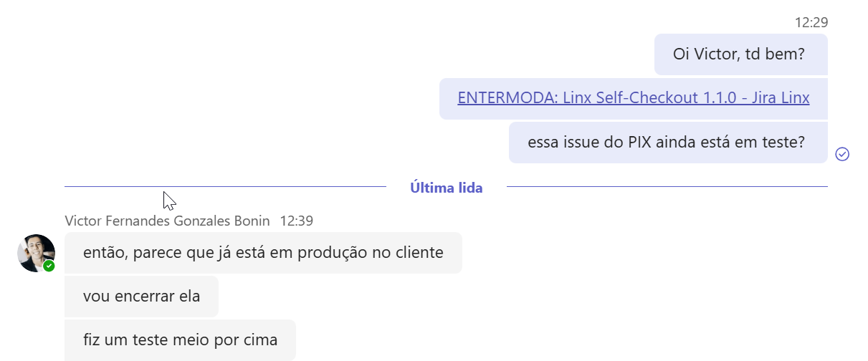This screenshot has height=361, width=868.
Task: Click the surname "Bonin" in sender name
Action: tap(251, 221)
